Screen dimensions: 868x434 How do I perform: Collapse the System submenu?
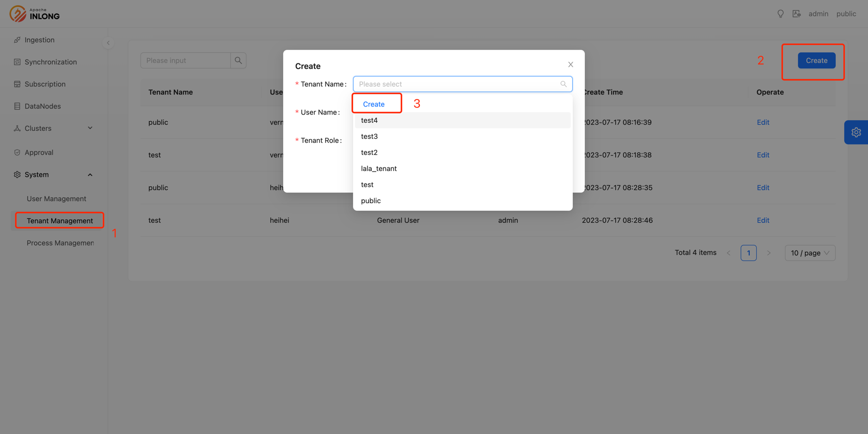tap(53, 175)
